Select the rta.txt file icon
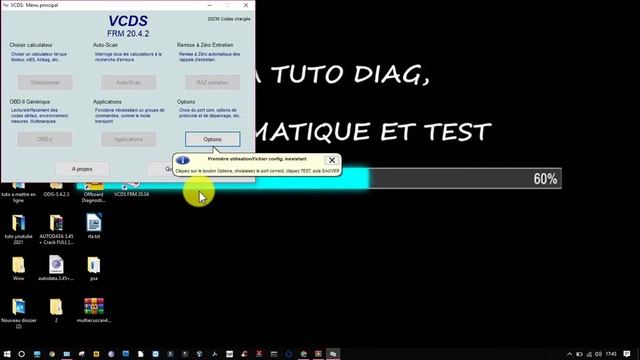The height and width of the screenshot is (360, 640). coord(93,223)
